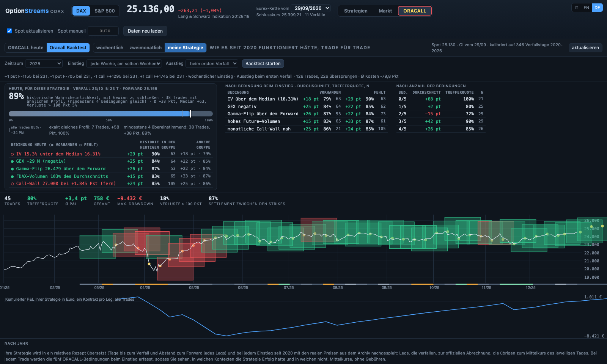Click the 25.136,00 spot price
The image size is (607, 364).
[151, 9]
